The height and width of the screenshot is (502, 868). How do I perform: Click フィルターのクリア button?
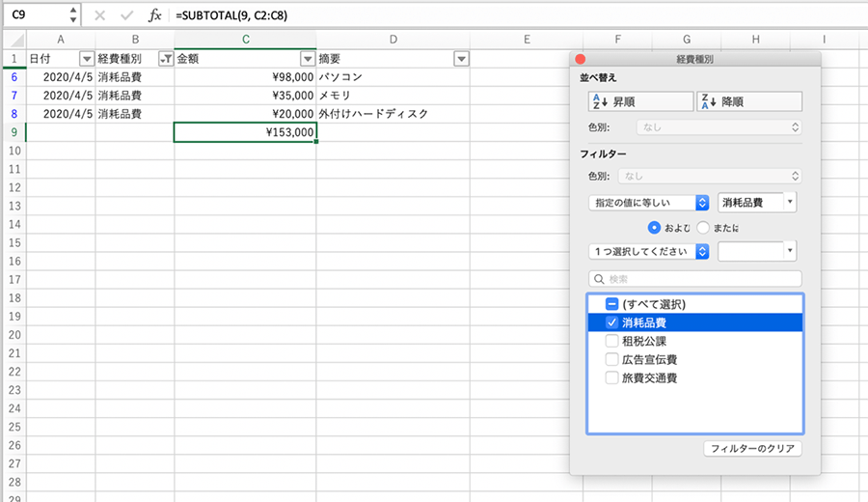point(752,449)
